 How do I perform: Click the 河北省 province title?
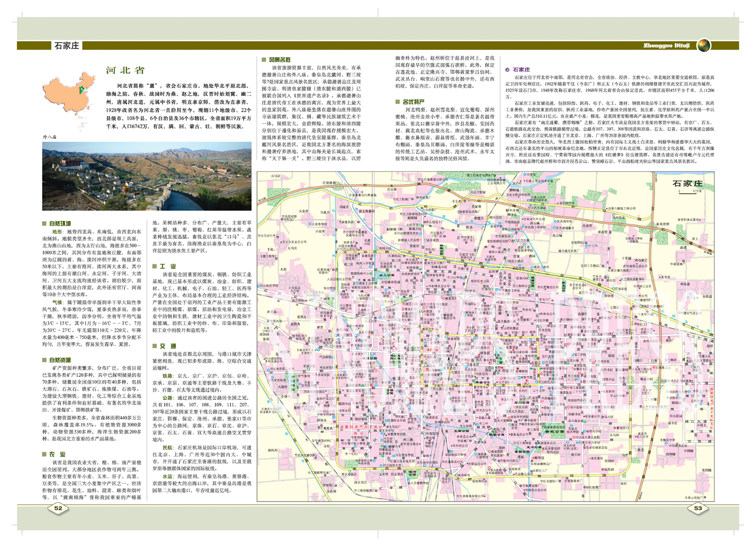(x=125, y=70)
